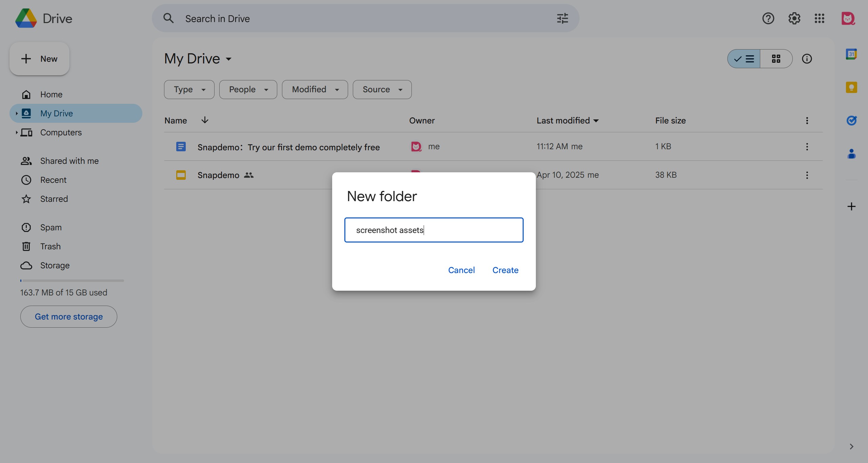Click the Owner column header
Image resolution: width=868 pixels, height=463 pixels.
coord(422,120)
